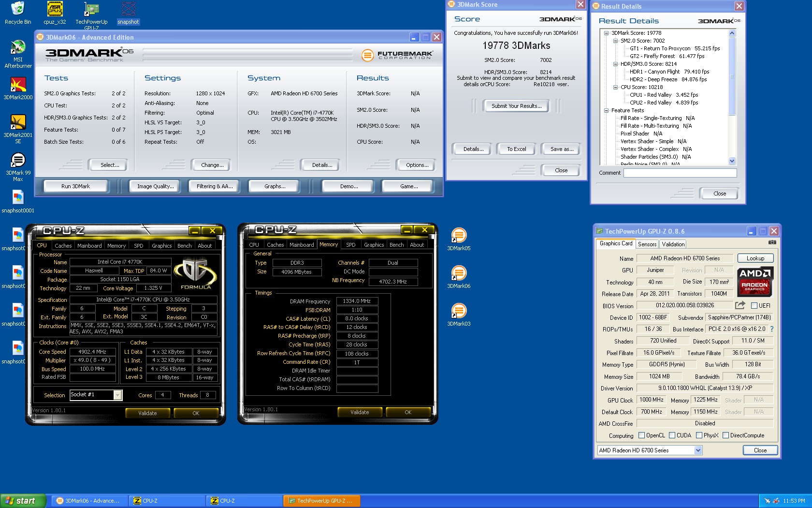Image resolution: width=812 pixels, height=508 pixels.
Task: Click the Change settings button in 3DMark06
Action: pyautogui.click(x=212, y=165)
